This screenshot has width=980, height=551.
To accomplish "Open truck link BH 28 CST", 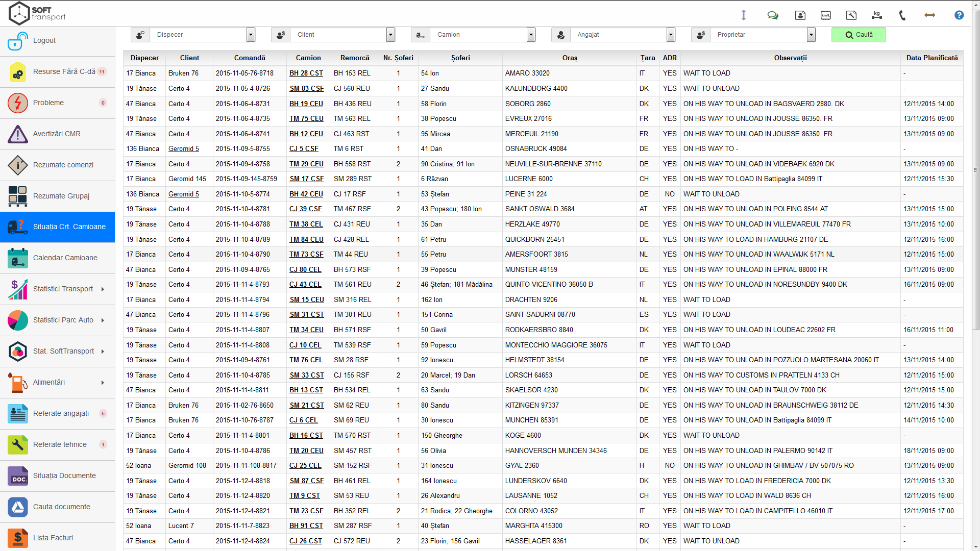I will coord(306,73).
